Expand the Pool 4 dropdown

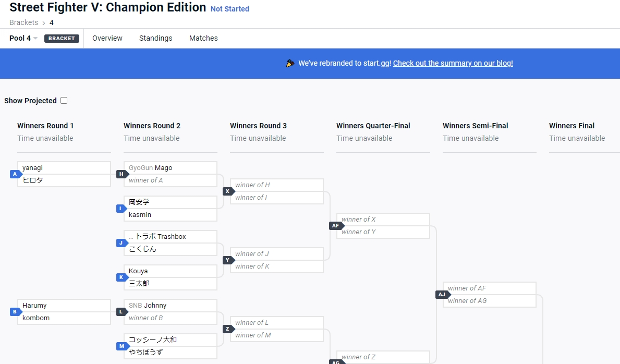tap(23, 38)
